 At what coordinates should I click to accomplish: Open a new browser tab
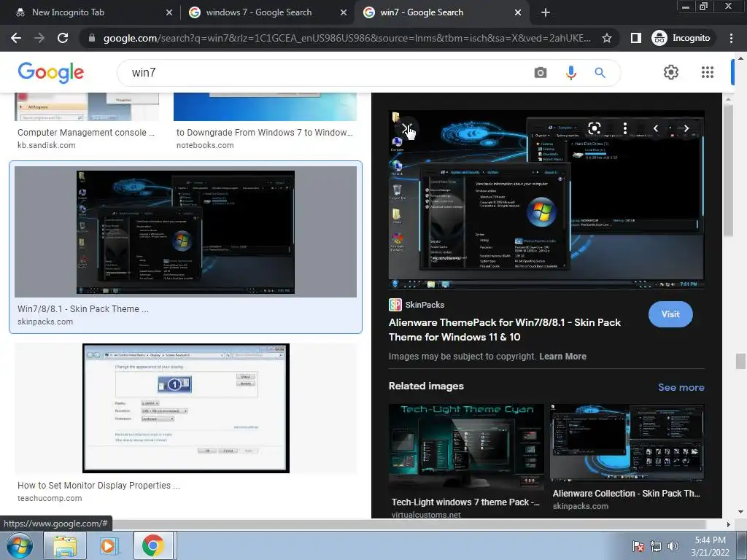click(x=546, y=12)
